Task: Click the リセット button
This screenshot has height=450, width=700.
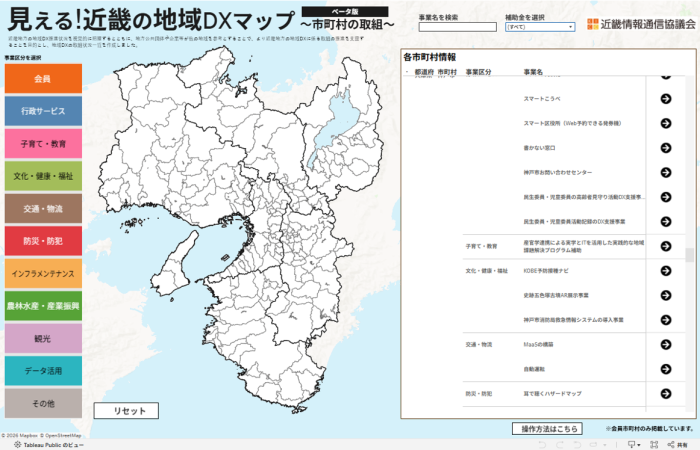Action: 126,411
